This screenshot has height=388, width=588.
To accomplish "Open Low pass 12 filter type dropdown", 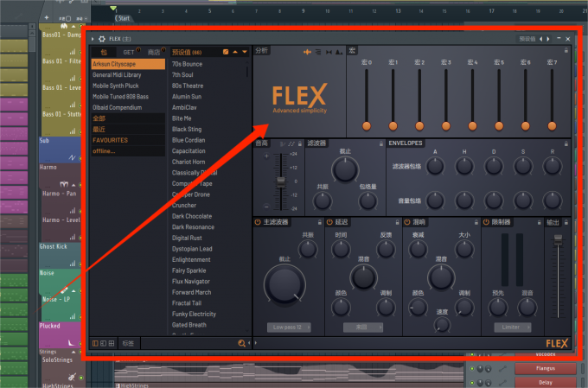I will click(289, 328).
